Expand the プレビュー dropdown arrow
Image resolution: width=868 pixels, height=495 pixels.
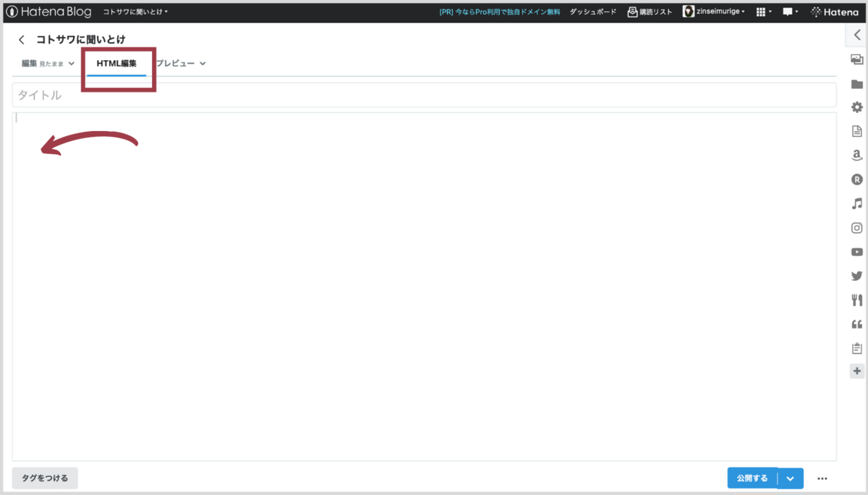tap(203, 64)
